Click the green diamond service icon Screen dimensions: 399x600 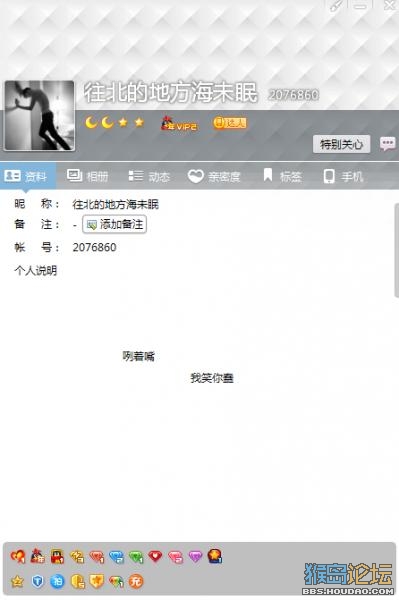tap(136, 557)
